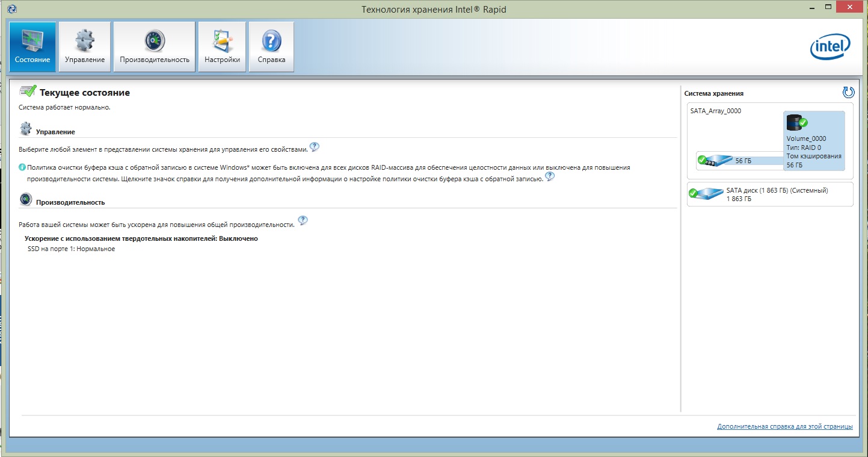Click '56 ГБ' under 'Том кэширования'

[x=795, y=165]
